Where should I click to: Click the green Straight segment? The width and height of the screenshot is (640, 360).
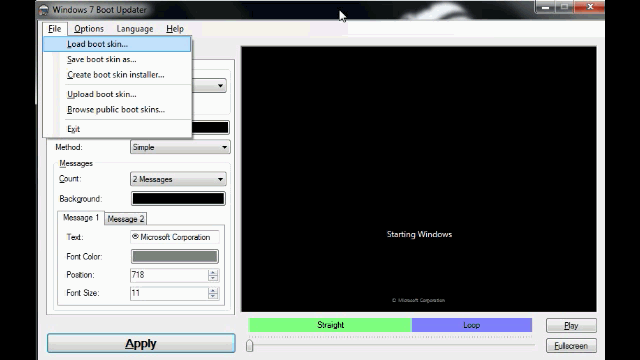pos(330,325)
